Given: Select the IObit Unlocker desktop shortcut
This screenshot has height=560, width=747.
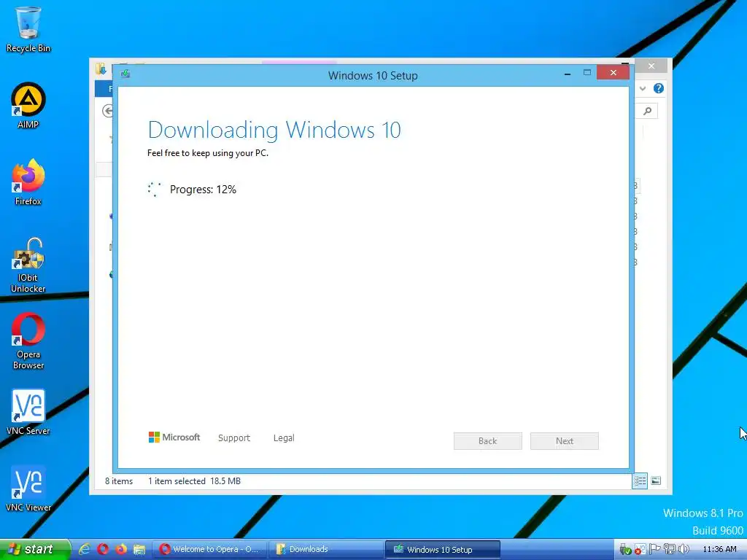Looking at the screenshot, I should [x=28, y=265].
